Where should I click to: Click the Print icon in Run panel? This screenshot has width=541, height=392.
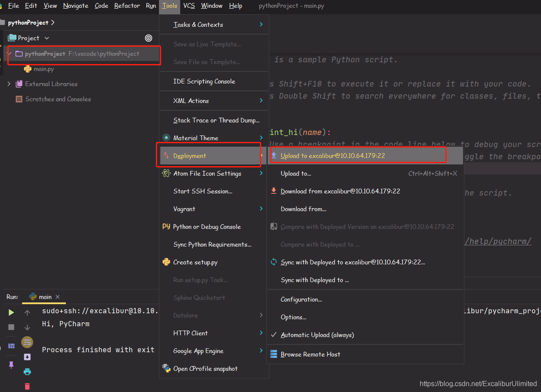[27, 372]
